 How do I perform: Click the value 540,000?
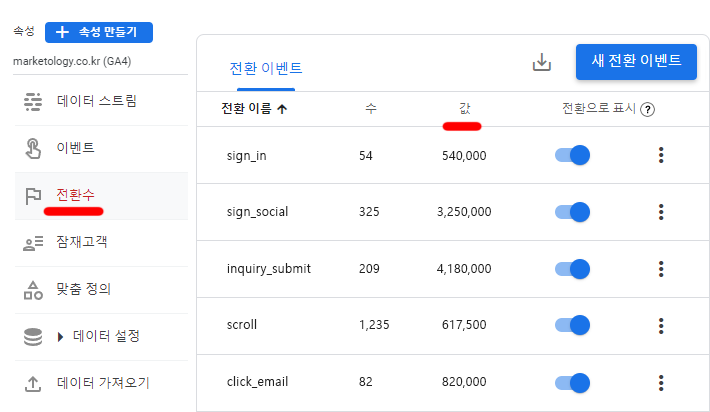pyautogui.click(x=464, y=156)
